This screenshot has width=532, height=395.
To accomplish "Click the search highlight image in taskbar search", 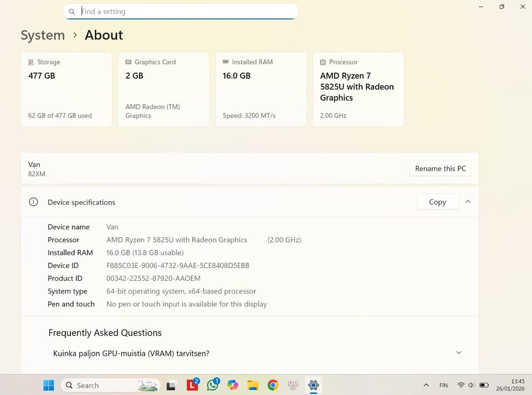I will [148, 386].
